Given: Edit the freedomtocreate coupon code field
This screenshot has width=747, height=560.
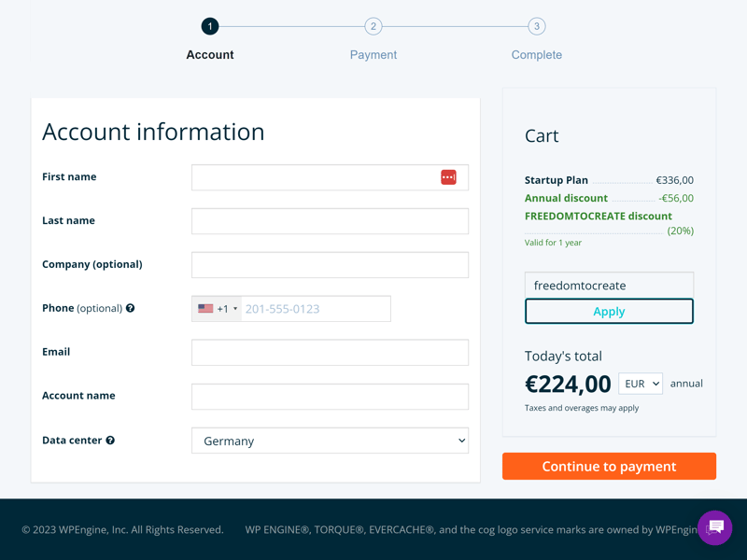Looking at the screenshot, I should click(609, 286).
